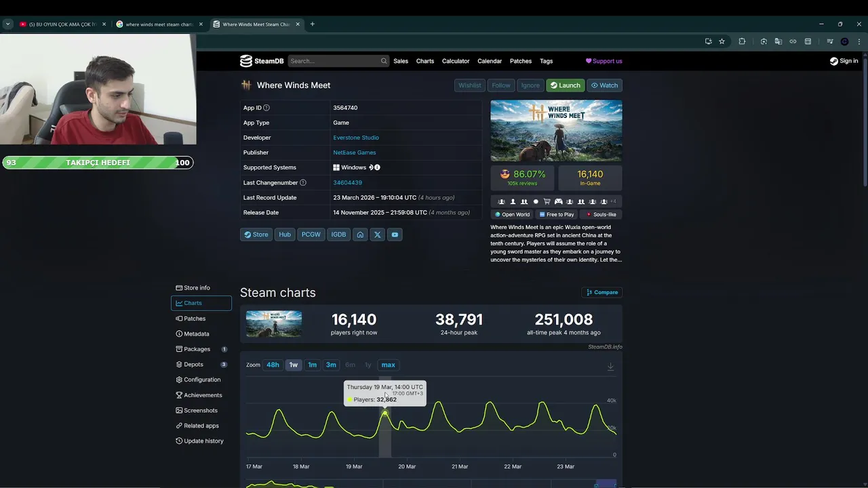
Task: Open the Calculator menu item
Action: 456,61
